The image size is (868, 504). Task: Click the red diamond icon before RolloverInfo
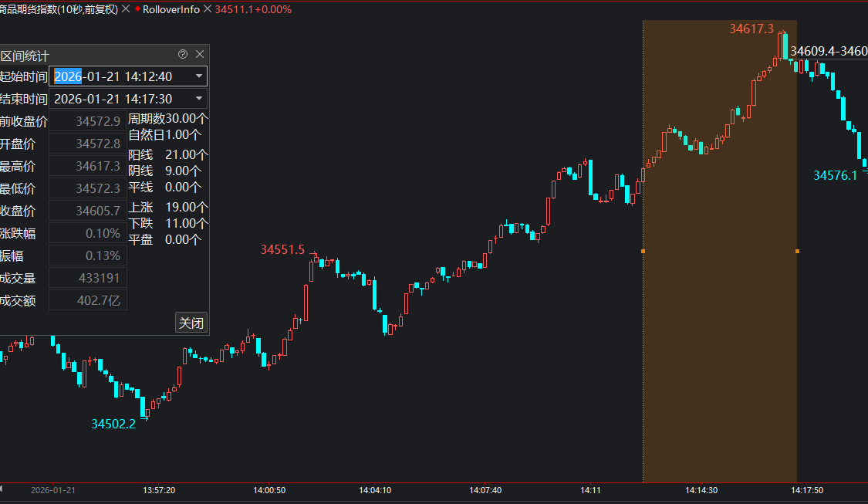(x=137, y=9)
